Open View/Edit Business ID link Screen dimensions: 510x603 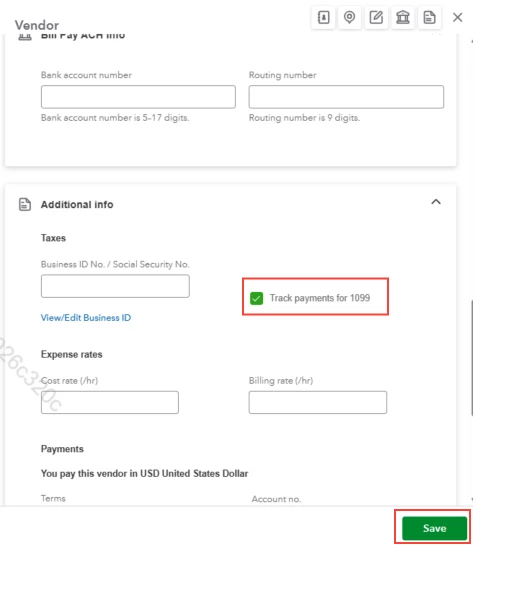click(86, 318)
